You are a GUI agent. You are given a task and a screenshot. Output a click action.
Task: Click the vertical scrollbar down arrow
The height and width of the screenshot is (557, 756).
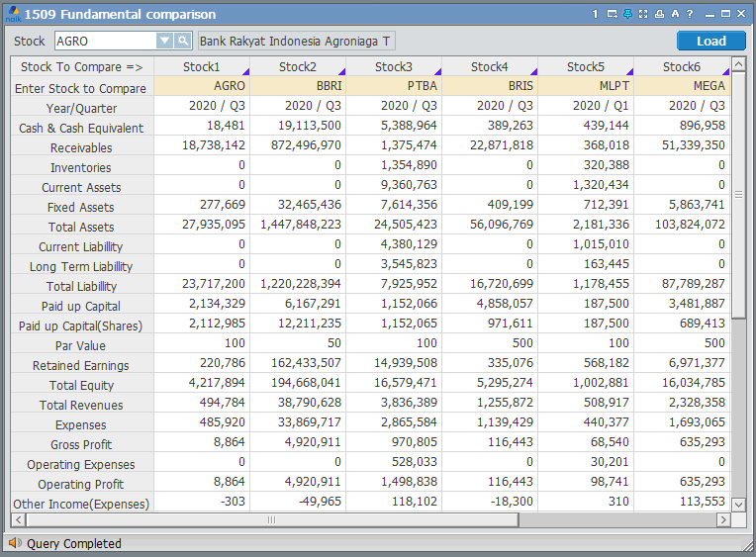[738, 504]
